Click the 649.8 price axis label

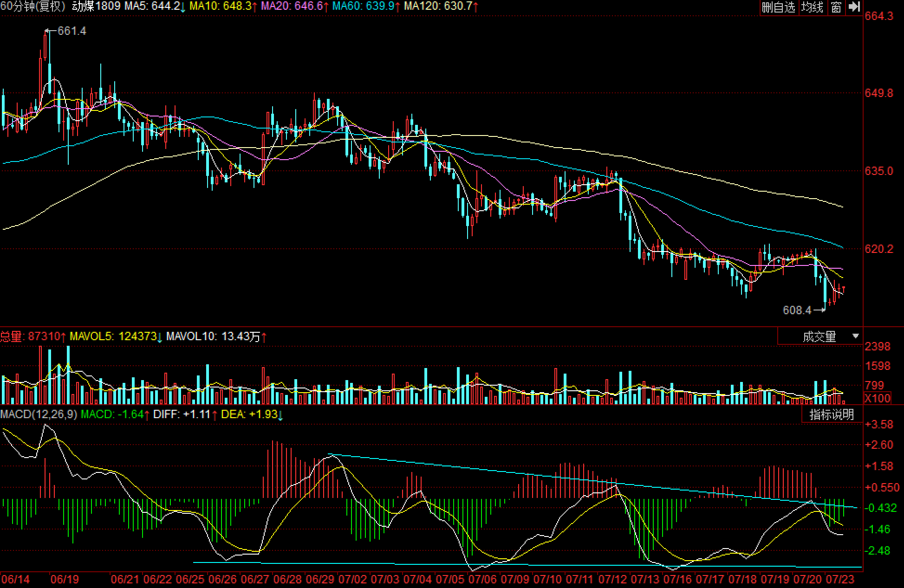(878, 93)
